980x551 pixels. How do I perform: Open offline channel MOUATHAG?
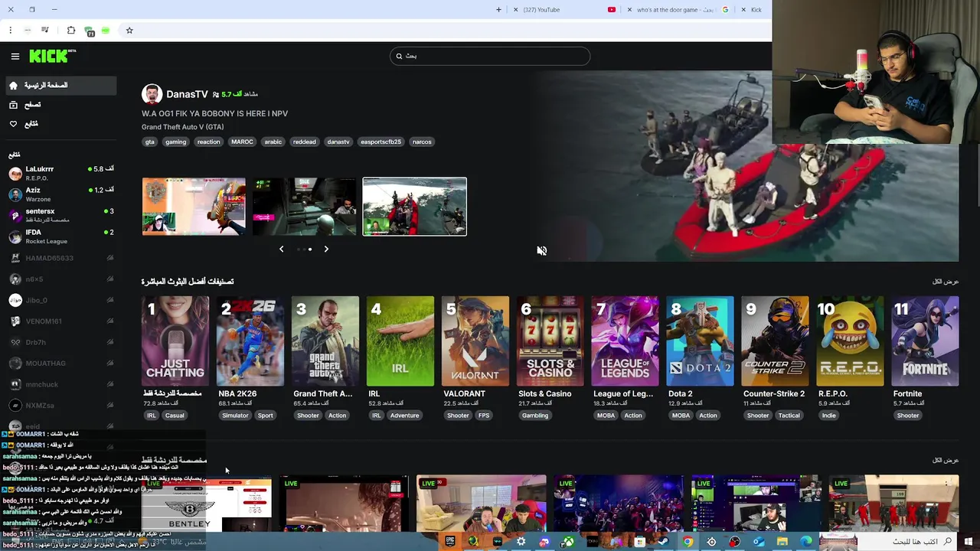coord(61,364)
